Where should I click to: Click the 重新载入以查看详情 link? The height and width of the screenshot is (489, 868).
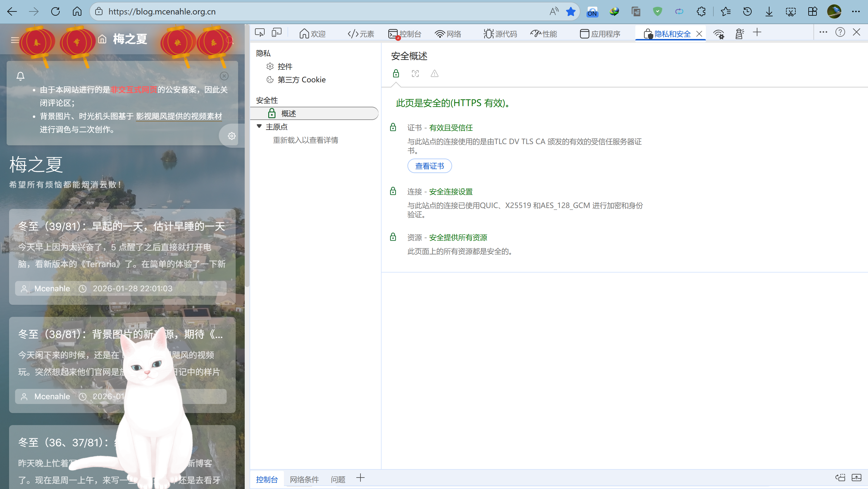[x=306, y=140]
